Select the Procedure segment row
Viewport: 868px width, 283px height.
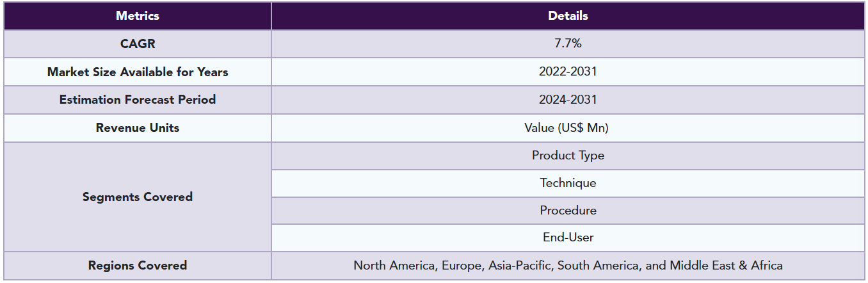click(568, 211)
